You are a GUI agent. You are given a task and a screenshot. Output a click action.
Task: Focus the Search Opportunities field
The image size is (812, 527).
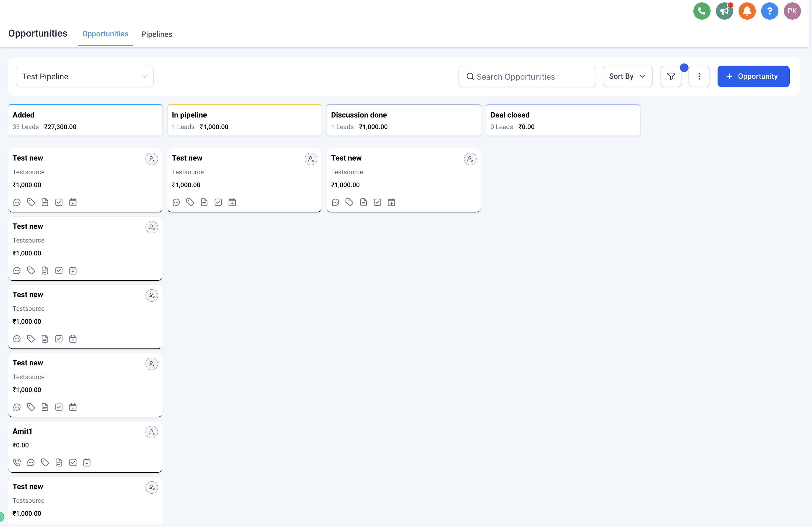pyautogui.click(x=527, y=76)
